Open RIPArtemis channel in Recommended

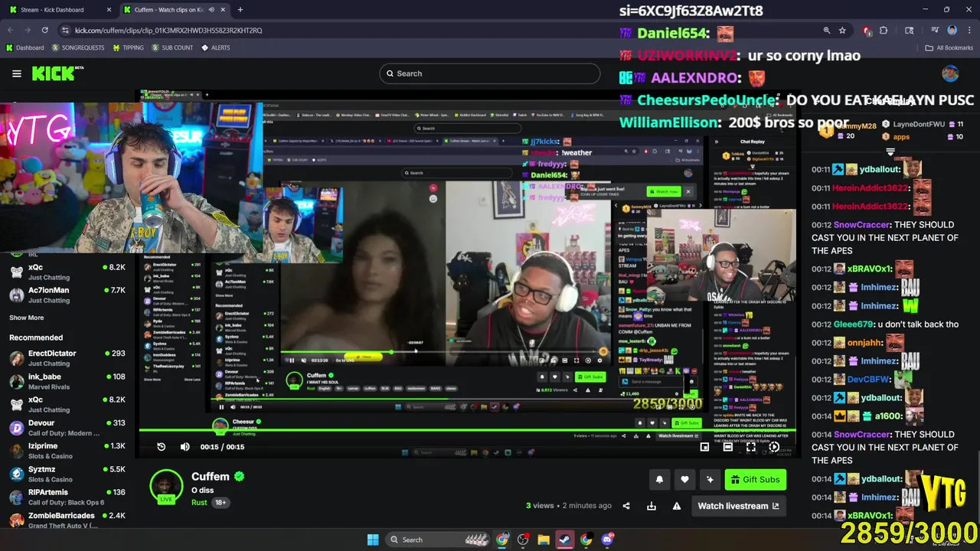pos(67,497)
